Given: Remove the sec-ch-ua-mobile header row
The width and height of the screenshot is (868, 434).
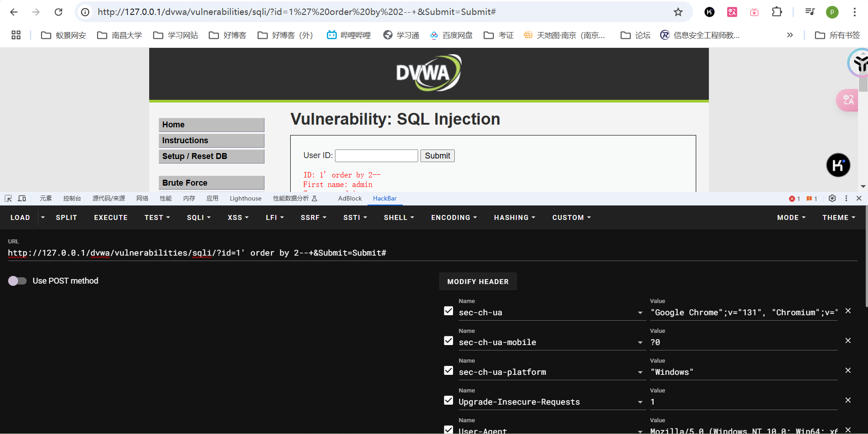Looking at the screenshot, I should [848, 341].
